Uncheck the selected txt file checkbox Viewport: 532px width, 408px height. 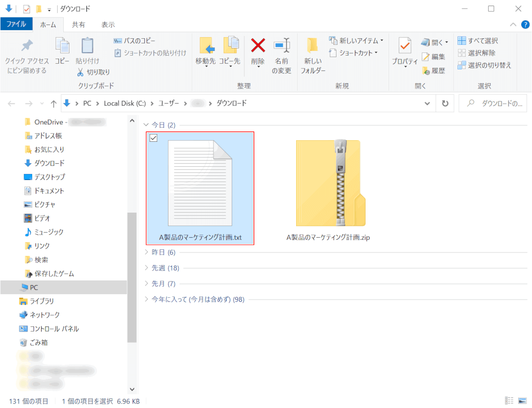153,138
